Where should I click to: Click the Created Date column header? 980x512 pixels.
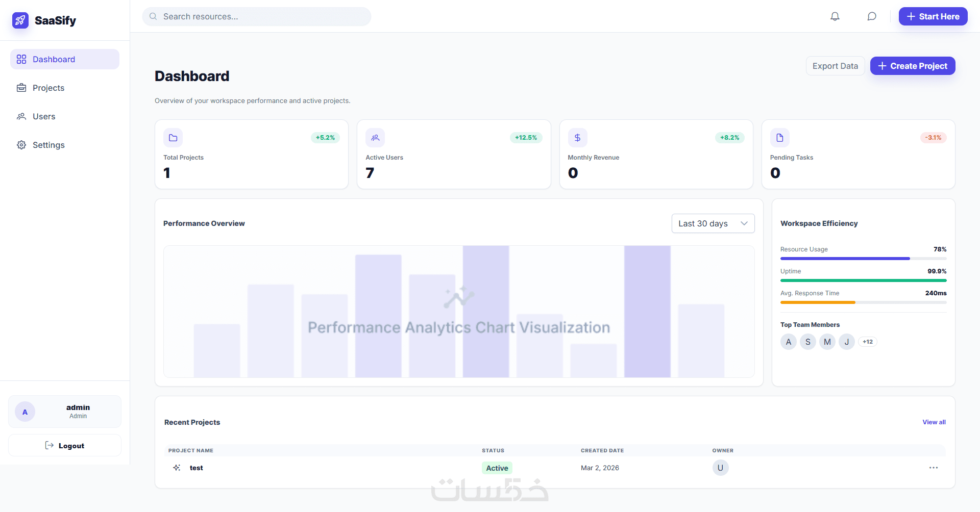pos(602,450)
